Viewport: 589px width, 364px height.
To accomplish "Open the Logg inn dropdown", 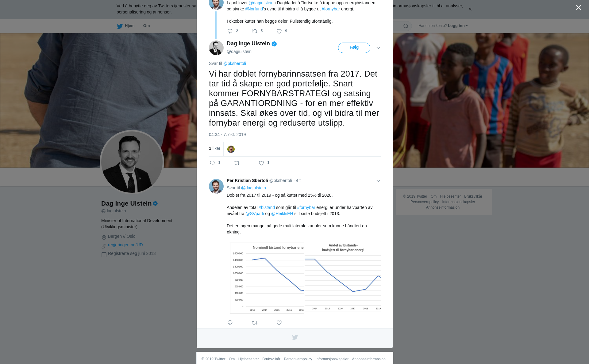I will [x=457, y=26].
